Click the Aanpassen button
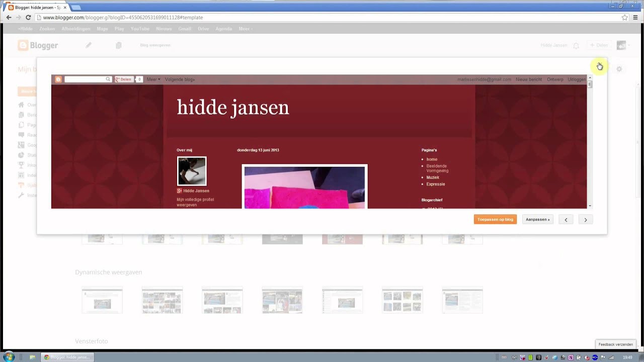The height and width of the screenshot is (362, 644). tap(538, 220)
